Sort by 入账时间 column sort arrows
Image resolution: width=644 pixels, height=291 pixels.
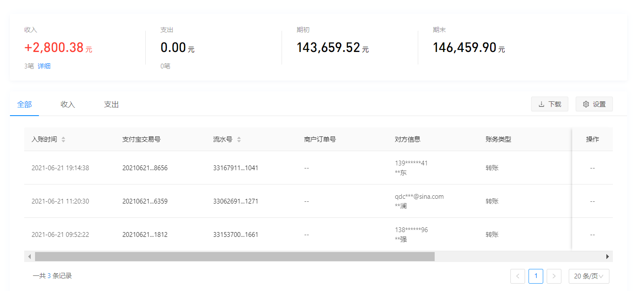click(64, 140)
